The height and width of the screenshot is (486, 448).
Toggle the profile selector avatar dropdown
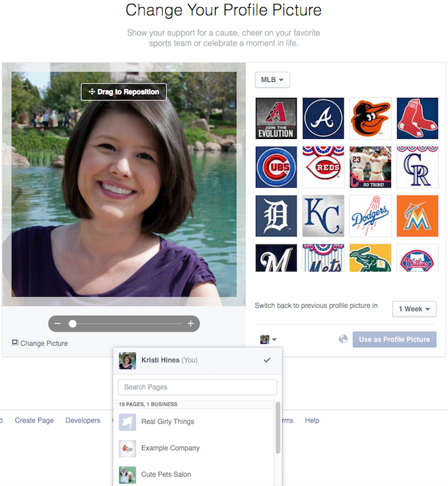268,339
